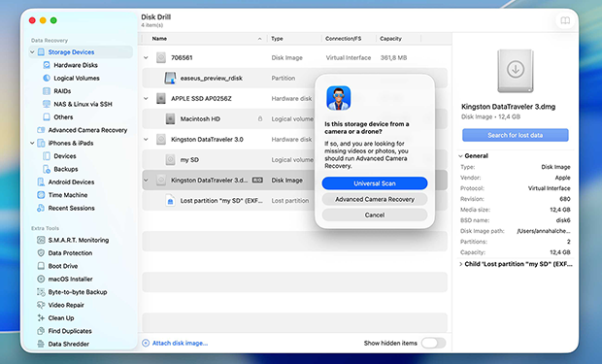
Task: Choose Advanced Camera Recovery in dialog
Action: (x=375, y=199)
